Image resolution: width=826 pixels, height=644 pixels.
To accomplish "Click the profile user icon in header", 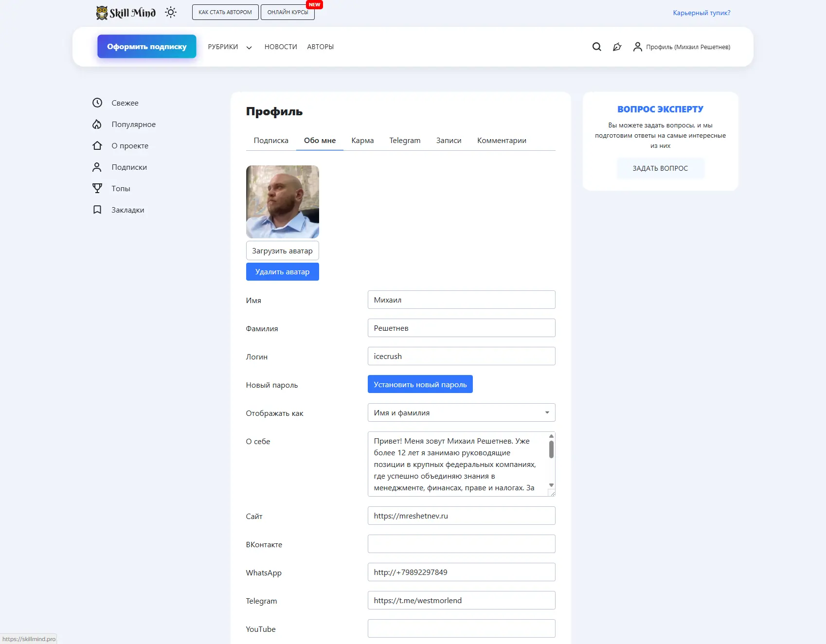I will tap(637, 47).
